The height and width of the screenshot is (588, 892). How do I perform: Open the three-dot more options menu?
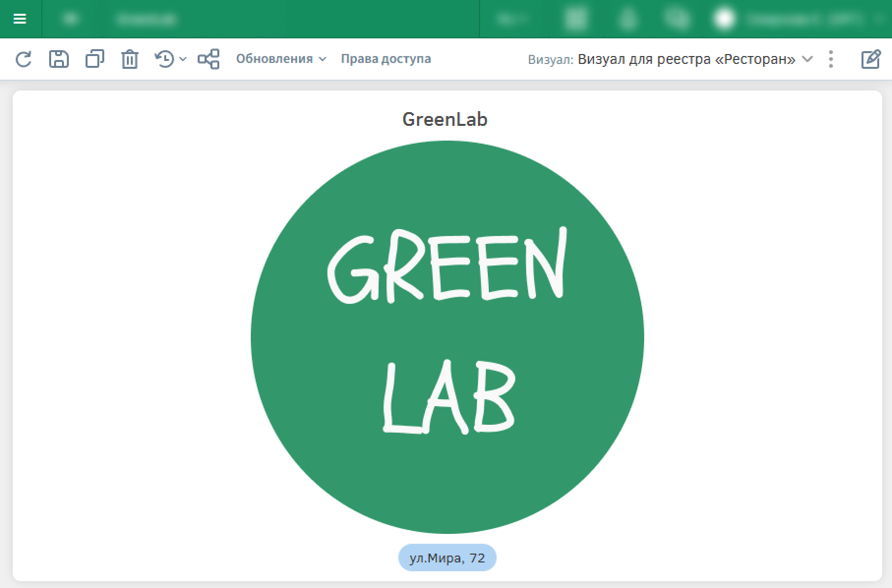(x=831, y=59)
